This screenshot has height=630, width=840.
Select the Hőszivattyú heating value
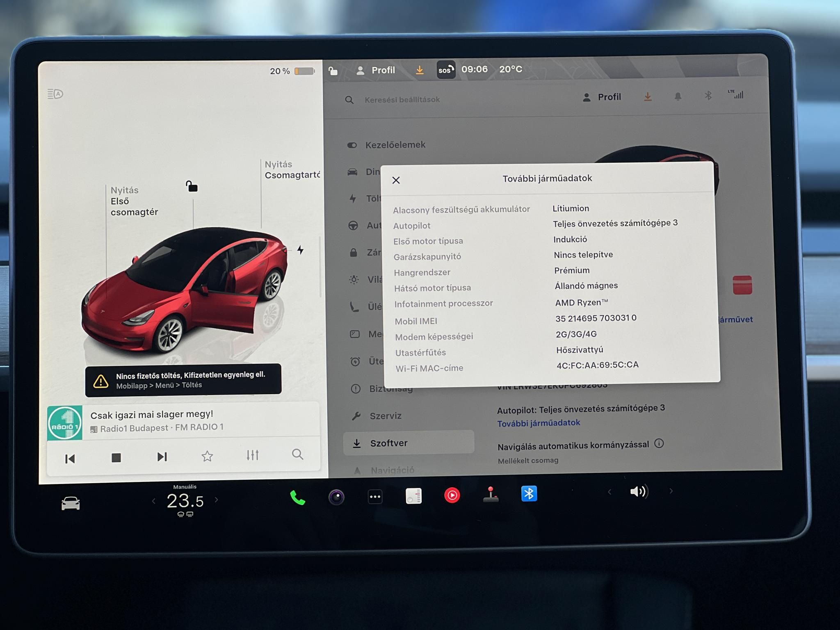click(580, 350)
